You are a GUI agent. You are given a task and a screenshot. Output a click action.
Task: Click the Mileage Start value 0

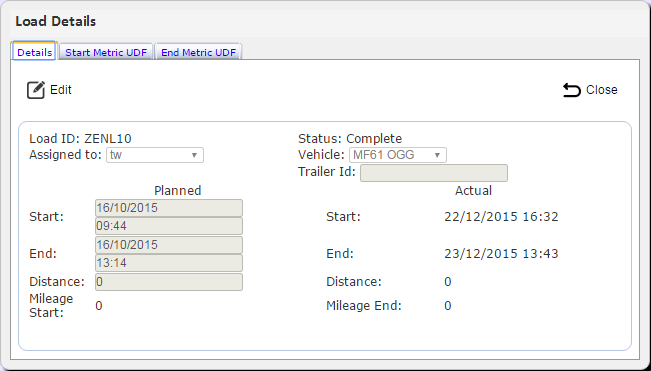99,306
